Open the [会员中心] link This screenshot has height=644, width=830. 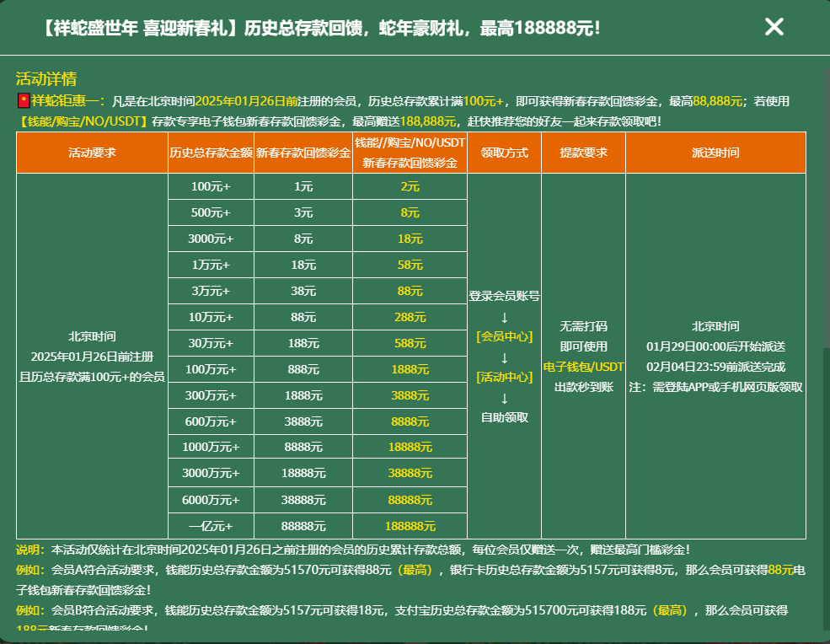(504, 336)
